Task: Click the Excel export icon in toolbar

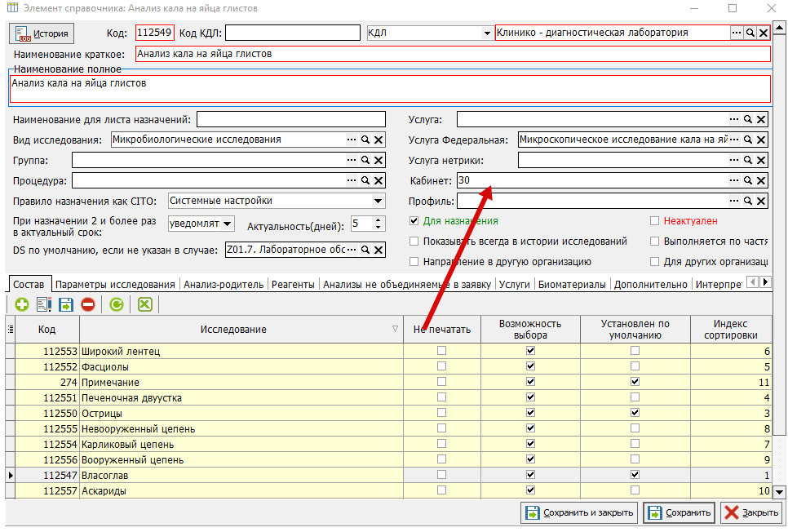Action: tap(145, 304)
